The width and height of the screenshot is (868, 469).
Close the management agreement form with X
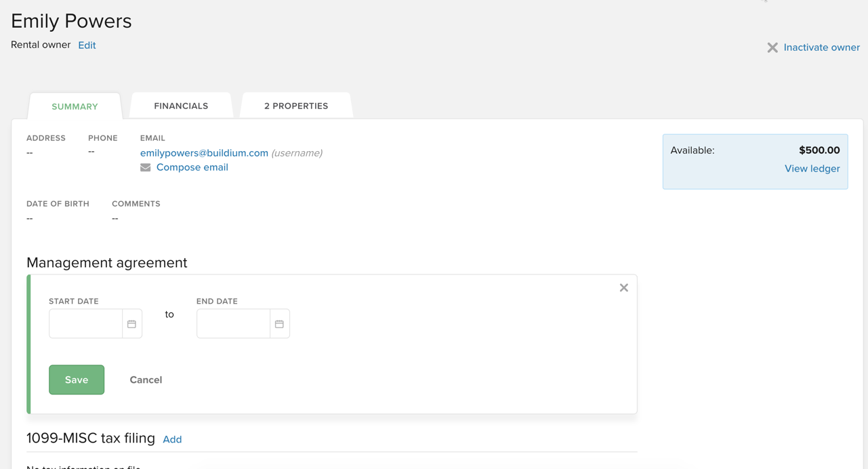tap(623, 288)
